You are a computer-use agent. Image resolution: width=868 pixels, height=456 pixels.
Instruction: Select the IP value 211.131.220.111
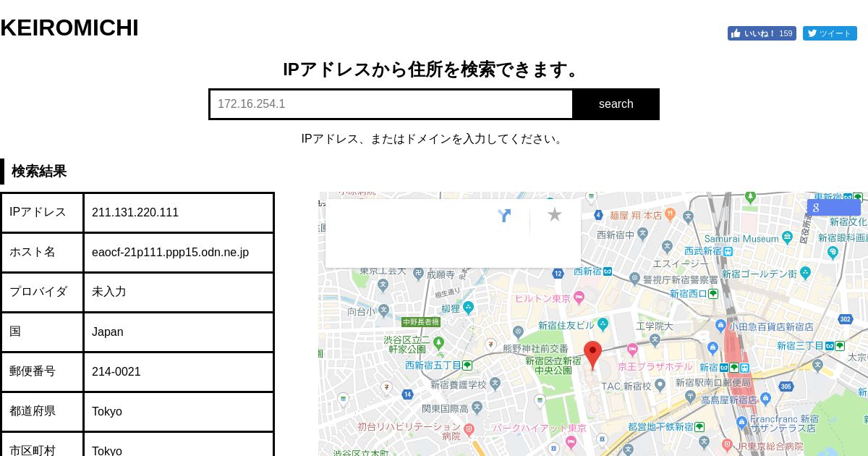pyautogui.click(x=135, y=212)
